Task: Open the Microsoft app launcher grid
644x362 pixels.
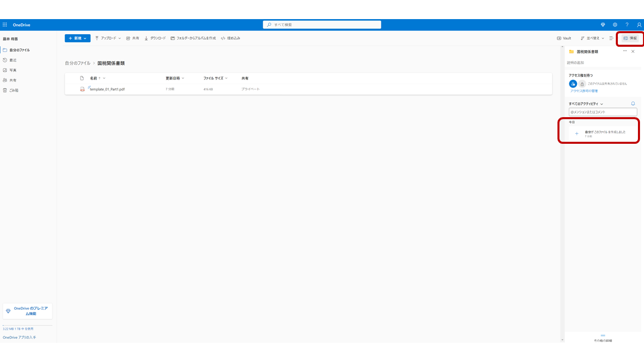Action: (x=5, y=24)
